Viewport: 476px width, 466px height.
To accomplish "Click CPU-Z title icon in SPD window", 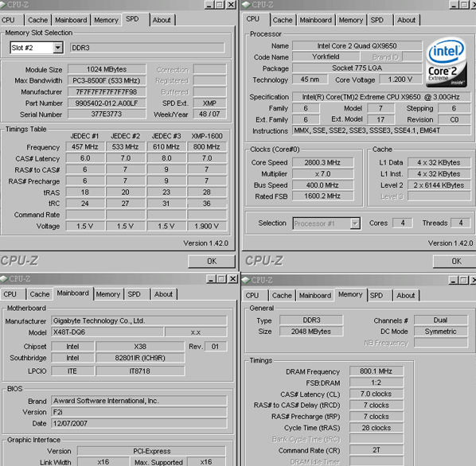I will coord(3,4).
